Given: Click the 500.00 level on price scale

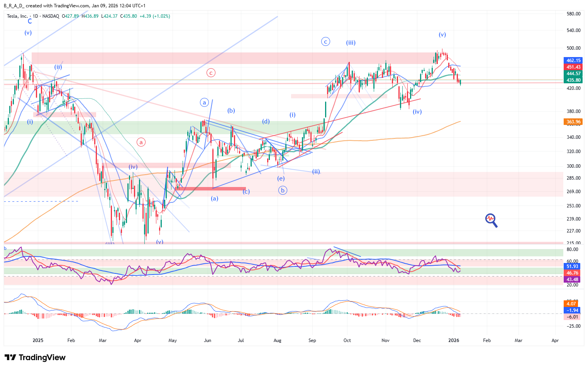Looking at the screenshot, I should pyautogui.click(x=573, y=48).
